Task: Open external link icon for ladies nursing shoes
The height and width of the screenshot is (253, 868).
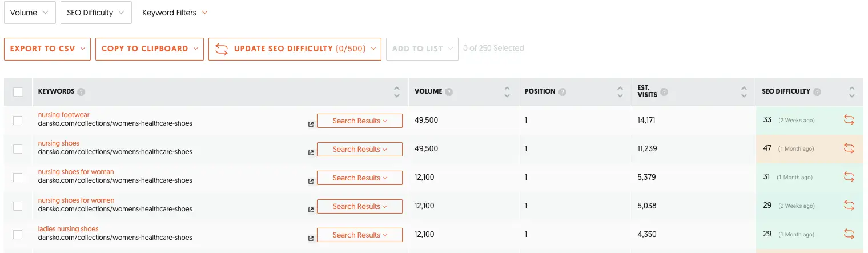Action: tap(311, 238)
